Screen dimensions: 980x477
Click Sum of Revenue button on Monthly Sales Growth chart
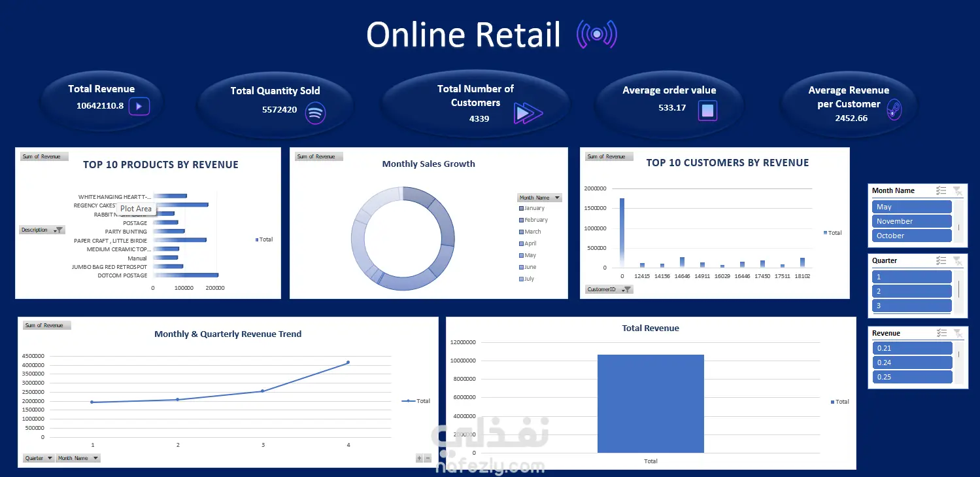[319, 156]
